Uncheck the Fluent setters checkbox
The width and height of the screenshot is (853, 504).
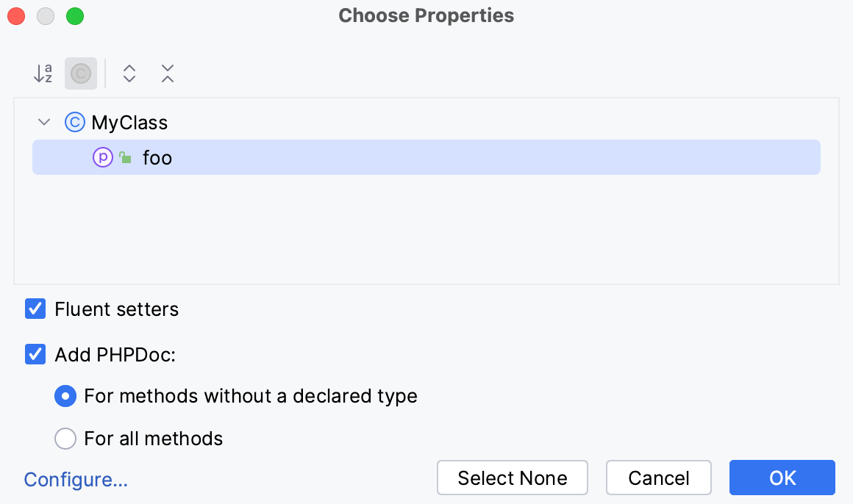pos(35,309)
